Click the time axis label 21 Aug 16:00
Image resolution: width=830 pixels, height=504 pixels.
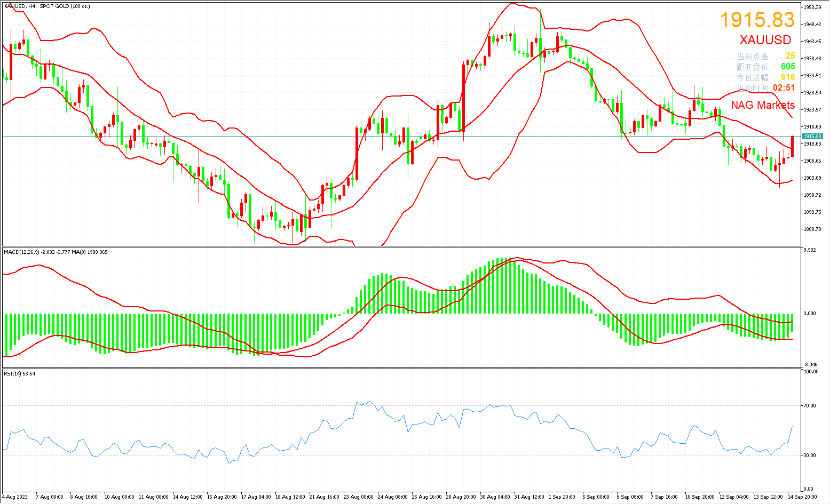click(325, 497)
